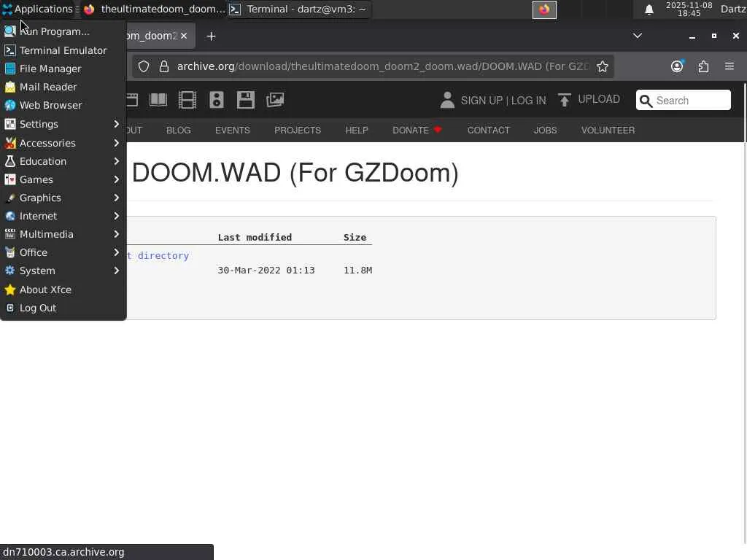
Task: Launch Terminal Emulator from the menu
Action: pyautogui.click(x=63, y=50)
